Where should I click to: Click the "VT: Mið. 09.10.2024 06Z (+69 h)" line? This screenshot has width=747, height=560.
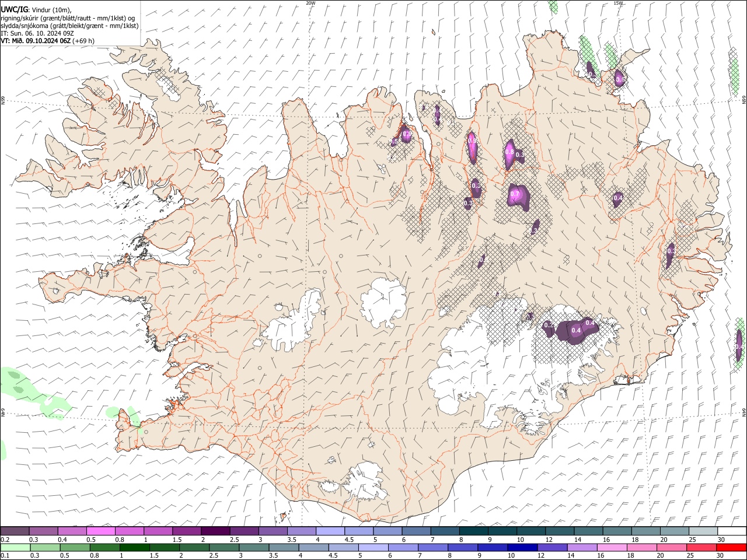pos(48,41)
